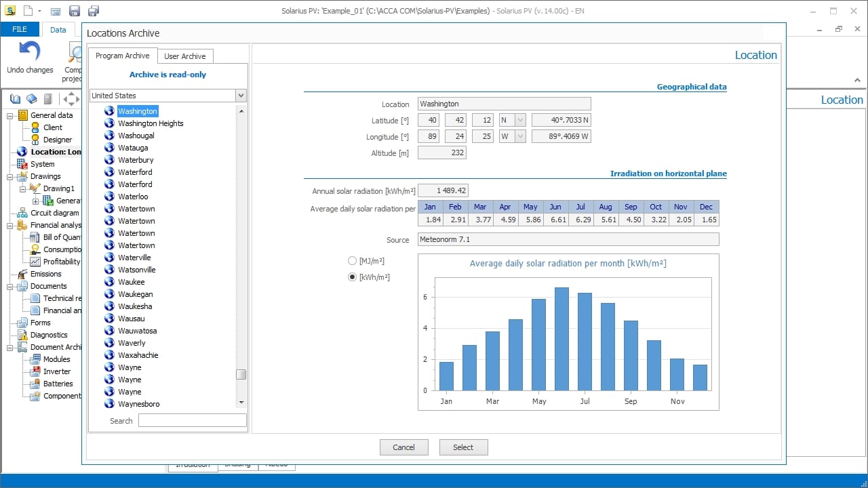Click globe icon beside Waxahachie
Image resolution: width=868 pixels, height=488 pixels.
109,355
